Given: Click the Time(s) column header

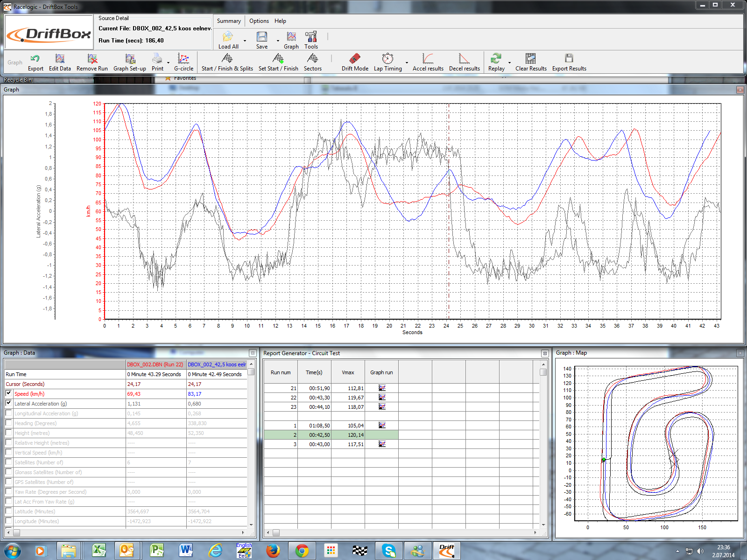Looking at the screenshot, I should pos(314,372).
